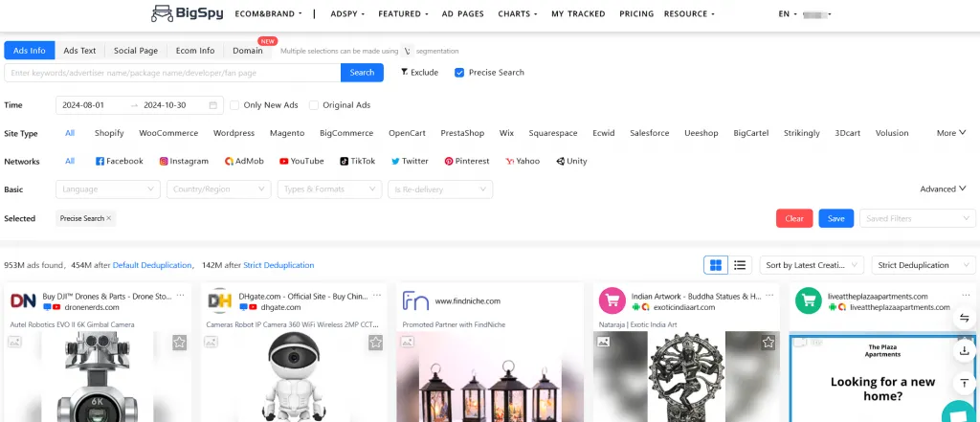Uncheck Precise Search checkbox
980x422 pixels.
(x=459, y=73)
